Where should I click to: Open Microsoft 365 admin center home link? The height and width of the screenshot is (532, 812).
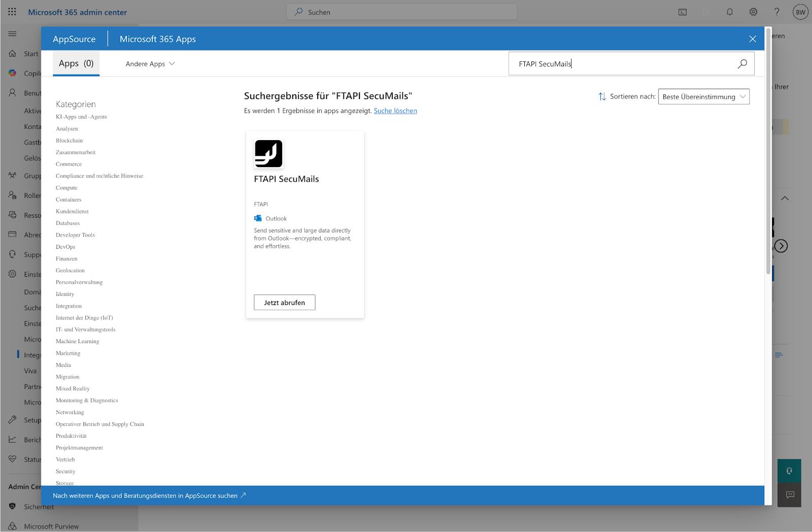78,12
